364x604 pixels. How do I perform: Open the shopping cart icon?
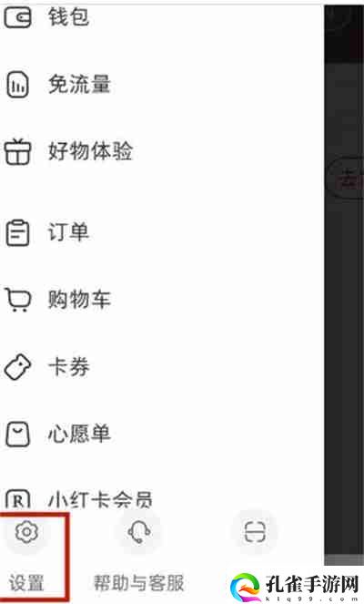pos(17,300)
